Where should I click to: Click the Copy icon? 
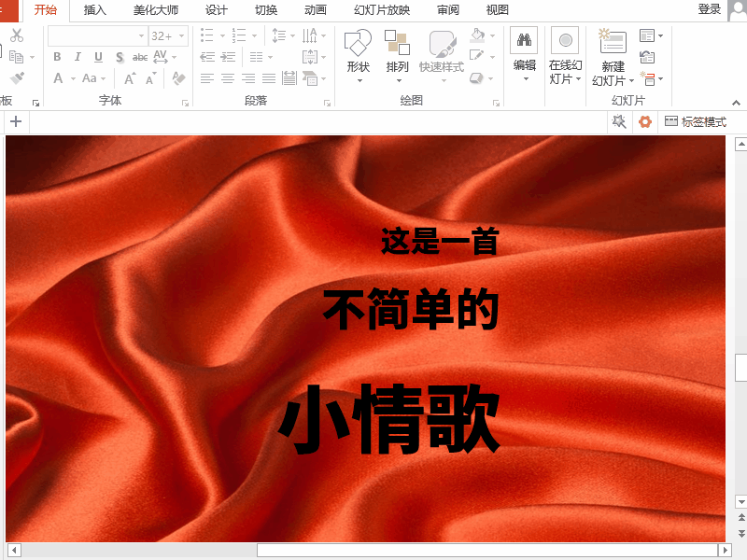(16, 57)
